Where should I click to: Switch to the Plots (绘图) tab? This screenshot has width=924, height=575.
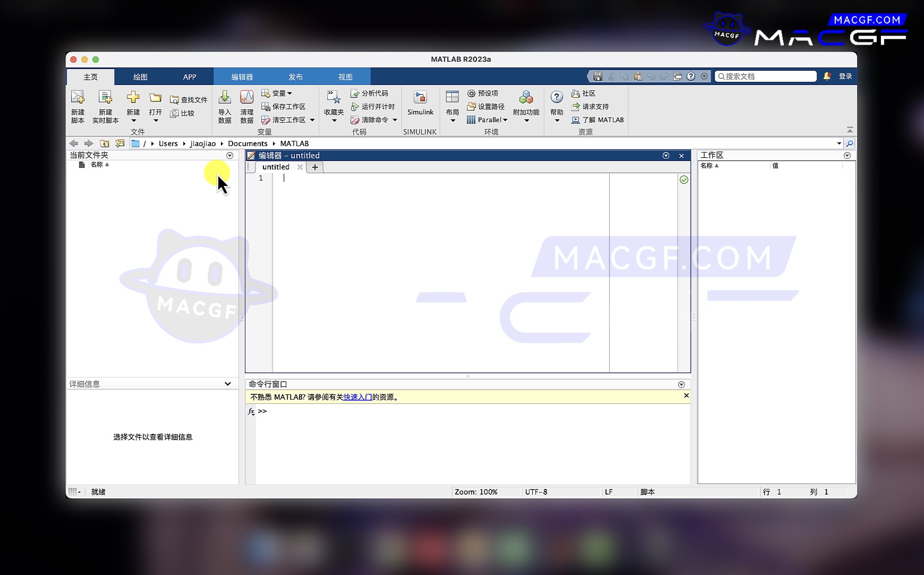(x=140, y=77)
